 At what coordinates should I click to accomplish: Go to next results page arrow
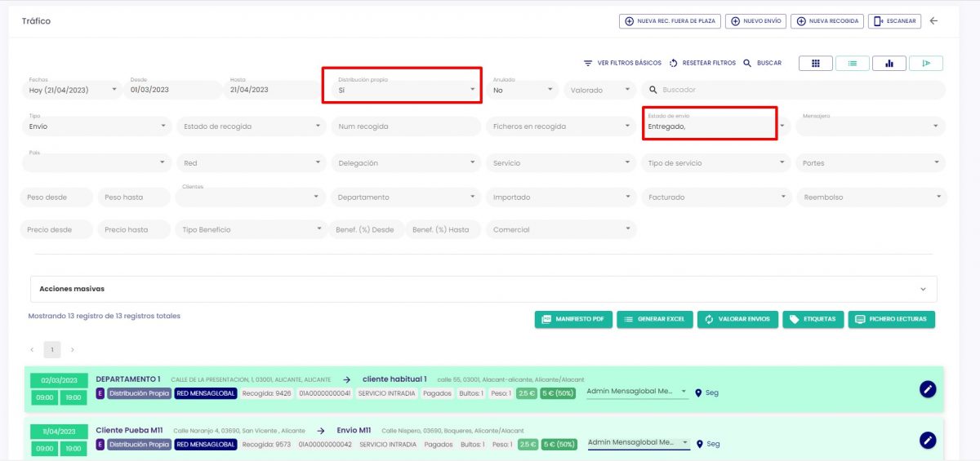click(x=72, y=350)
